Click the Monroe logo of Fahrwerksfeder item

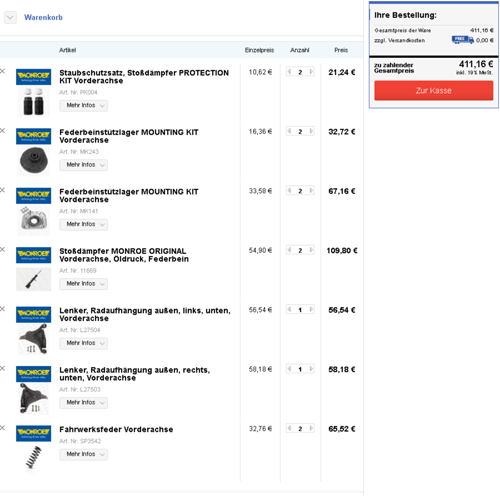(34, 433)
